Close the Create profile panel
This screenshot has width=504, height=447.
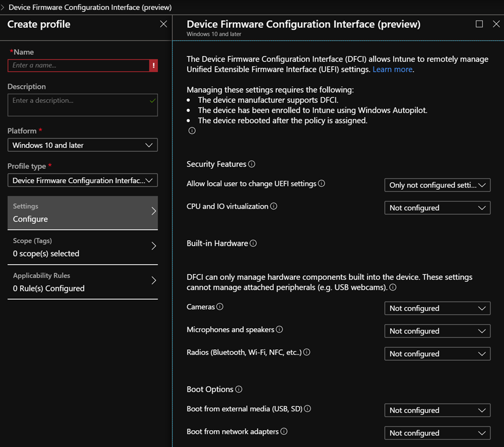(x=163, y=24)
